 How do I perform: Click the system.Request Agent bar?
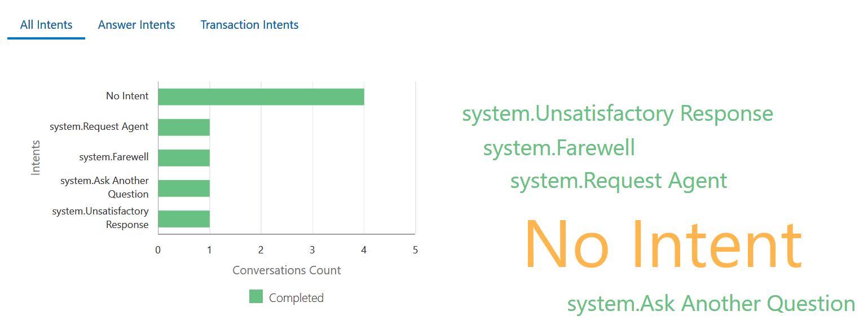(x=183, y=126)
